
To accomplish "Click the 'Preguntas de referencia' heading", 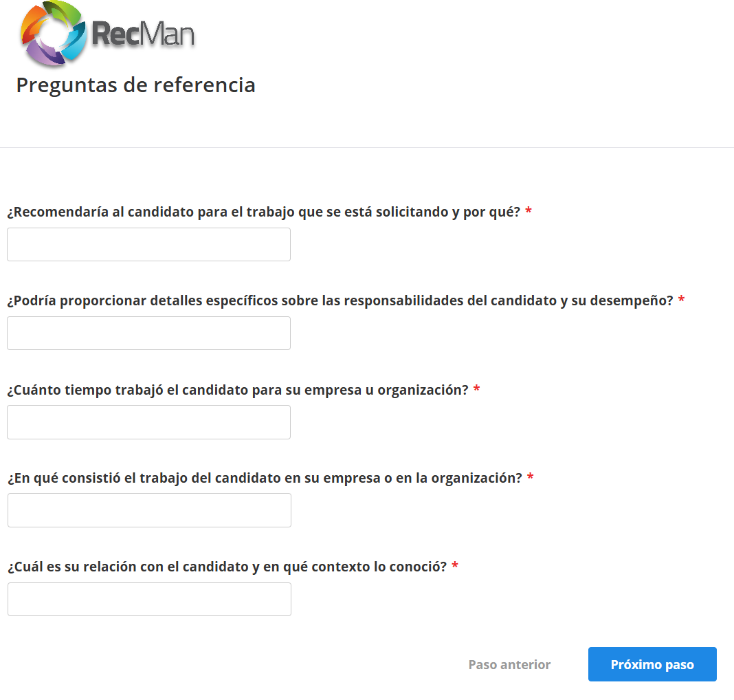I will coord(135,85).
